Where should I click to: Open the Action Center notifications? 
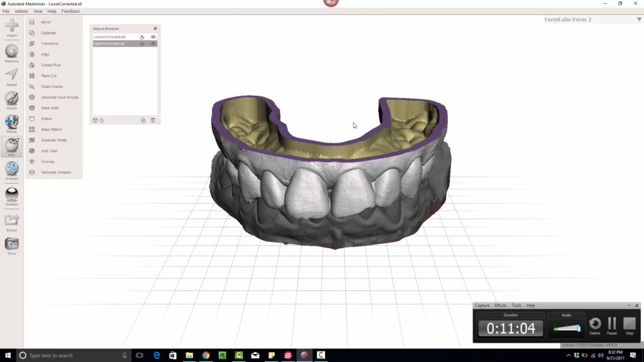(x=633, y=356)
